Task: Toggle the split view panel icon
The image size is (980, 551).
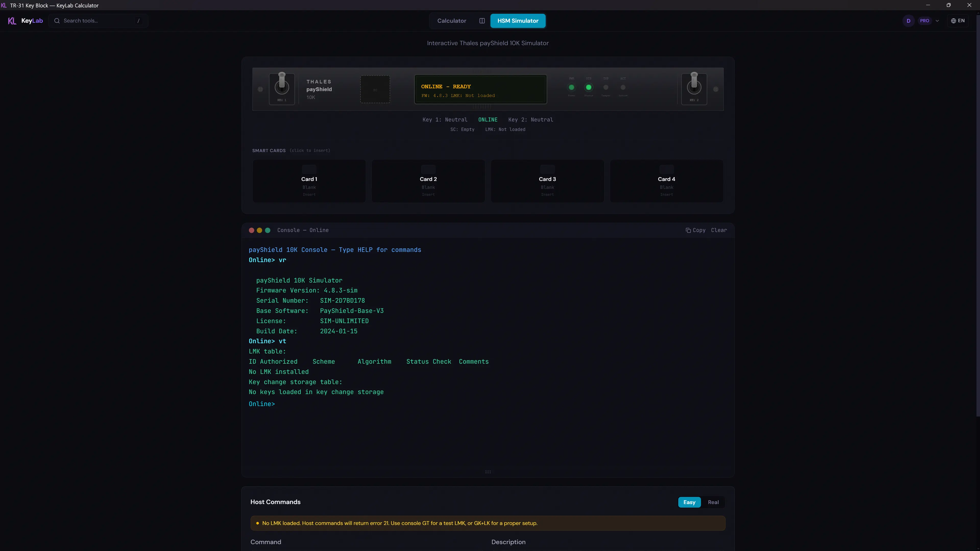Action: (482, 20)
